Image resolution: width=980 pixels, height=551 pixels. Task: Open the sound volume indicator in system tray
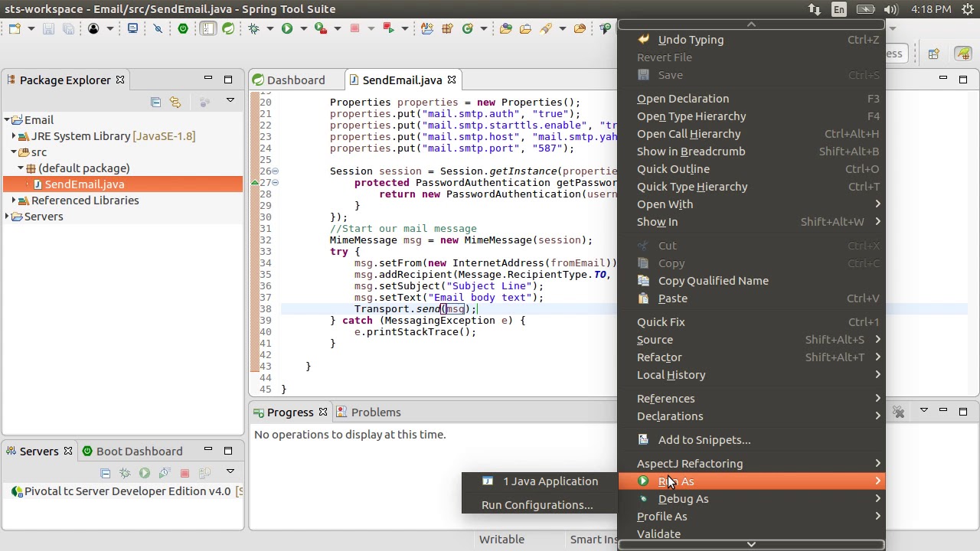pos(890,9)
